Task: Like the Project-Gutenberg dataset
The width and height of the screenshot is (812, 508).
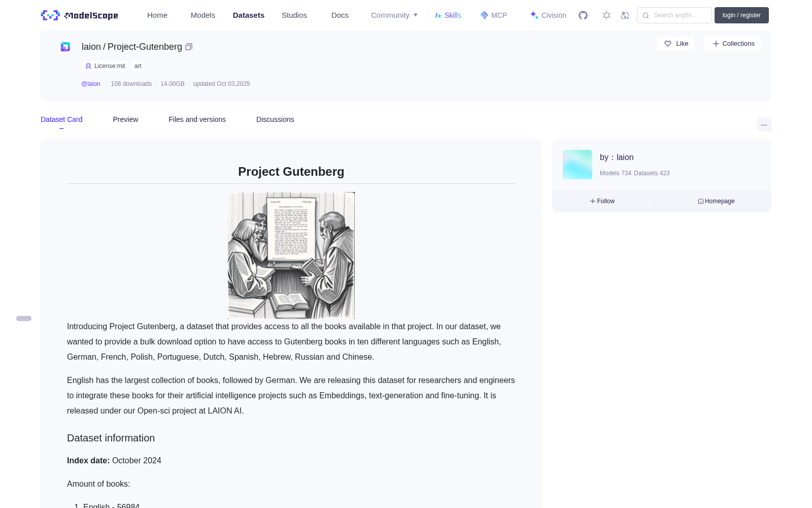Action: [x=675, y=44]
